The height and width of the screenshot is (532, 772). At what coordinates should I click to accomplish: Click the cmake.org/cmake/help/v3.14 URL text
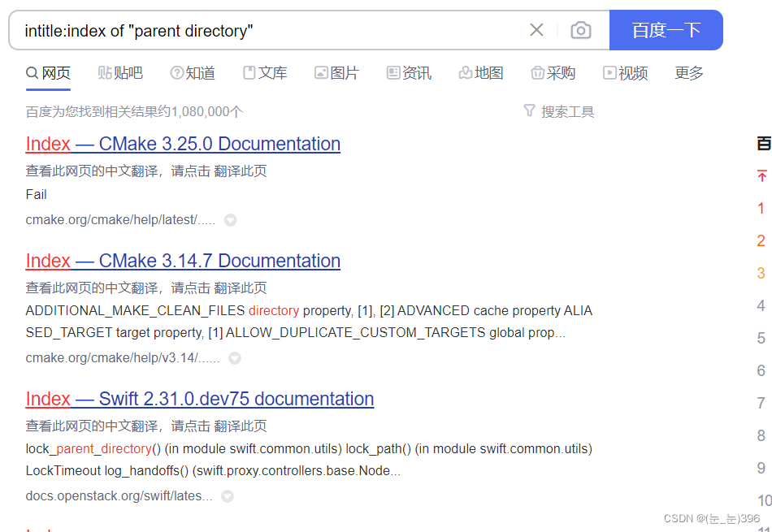click(x=123, y=358)
